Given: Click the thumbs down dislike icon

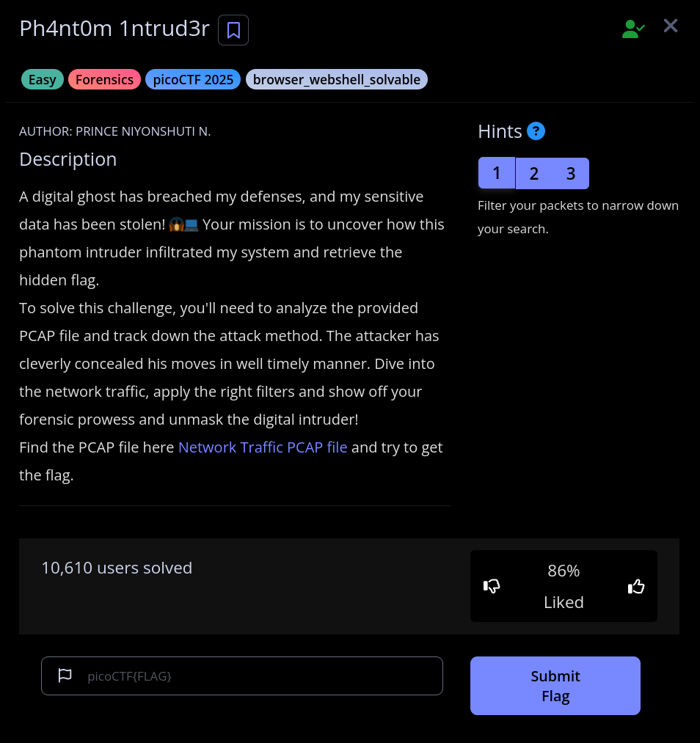Looking at the screenshot, I should (492, 586).
